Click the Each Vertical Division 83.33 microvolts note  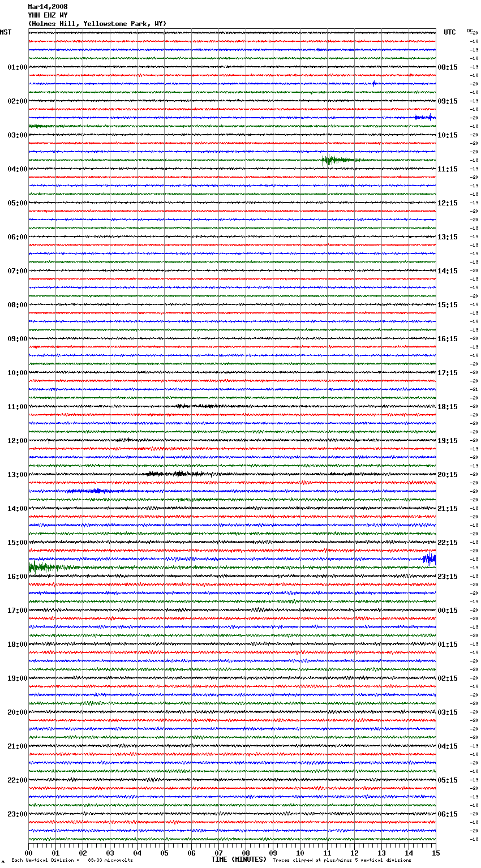click(72, 860)
